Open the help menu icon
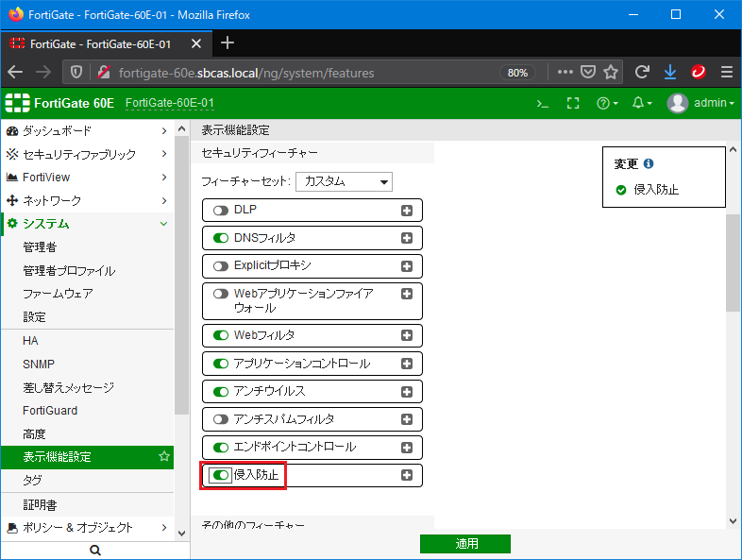This screenshot has height=560, width=742. pos(607,103)
